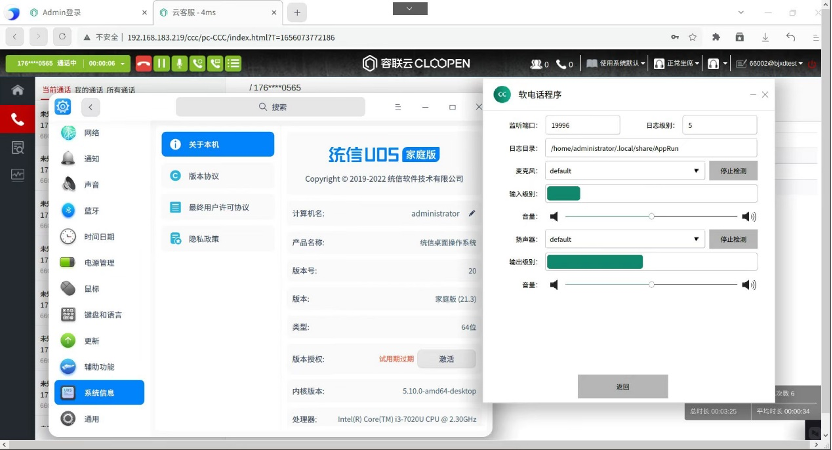Click the 监听端口 input field
The image size is (832, 450).
tap(583, 125)
